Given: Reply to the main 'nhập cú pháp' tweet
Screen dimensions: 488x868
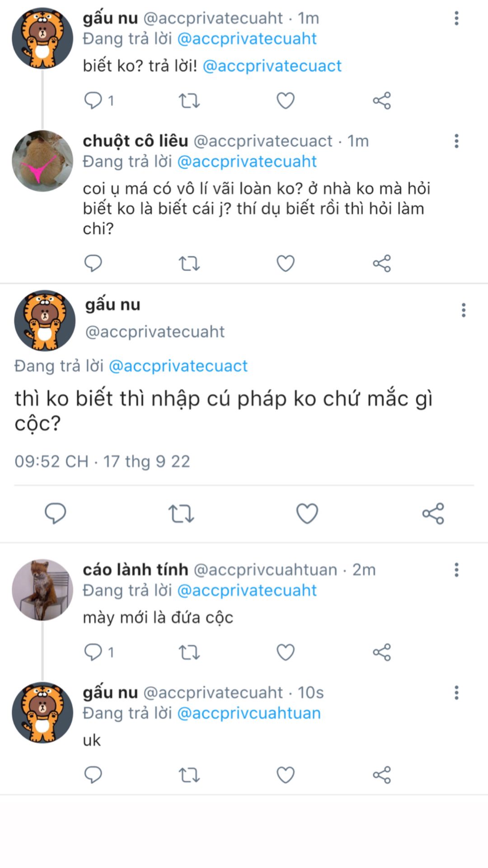Looking at the screenshot, I should [x=55, y=514].
